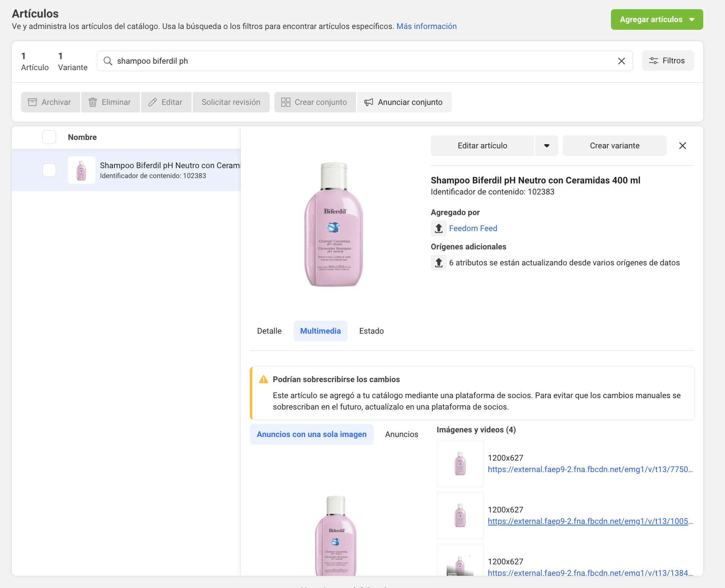Click the Crear conjunto grid icon
The width and height of the screenshot is (725, 588).
[286, 102]
